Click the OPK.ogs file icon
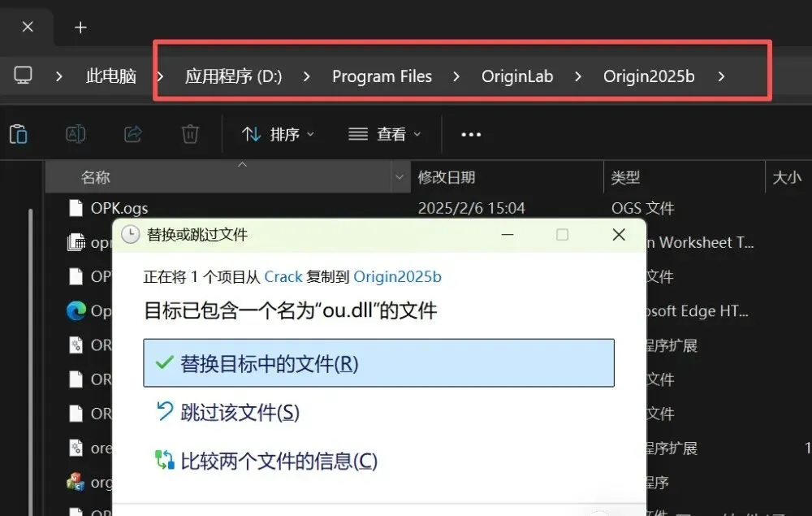This screenshot has height=516, width=812. point(76,208)
